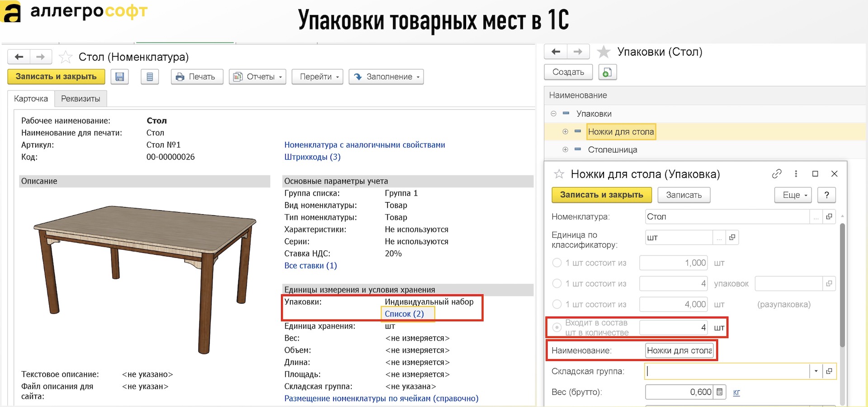Toggle favorite star for Упаковки (Стол)
This screenshot has height=407, width=868.
click(604, 52)
